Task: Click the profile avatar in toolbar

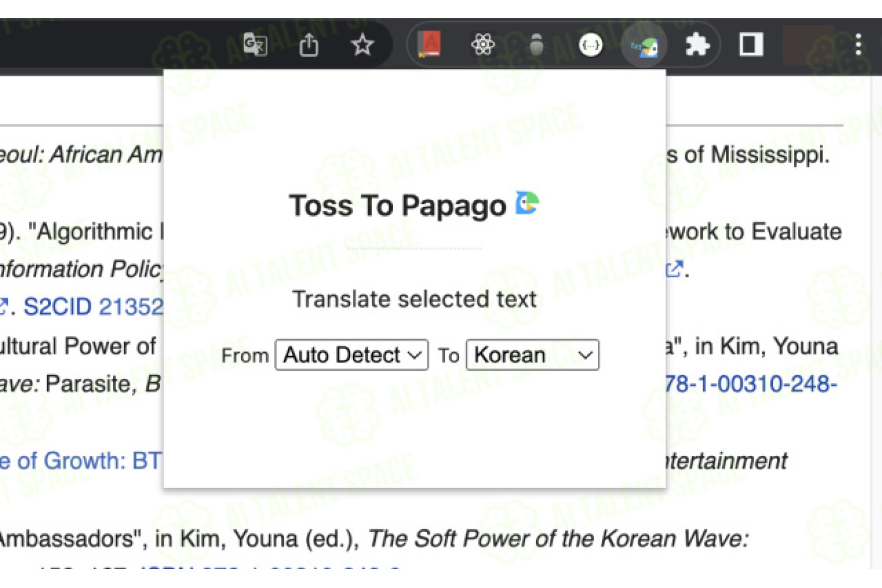Action: (x=808, y=45)
